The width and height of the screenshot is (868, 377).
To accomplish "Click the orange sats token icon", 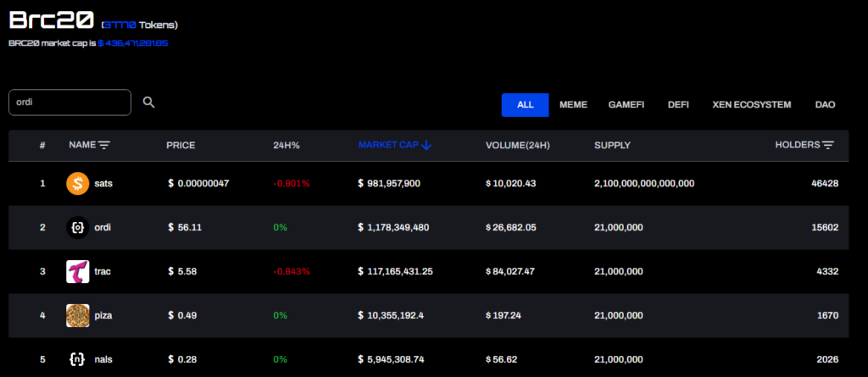I will coord(77,183).
